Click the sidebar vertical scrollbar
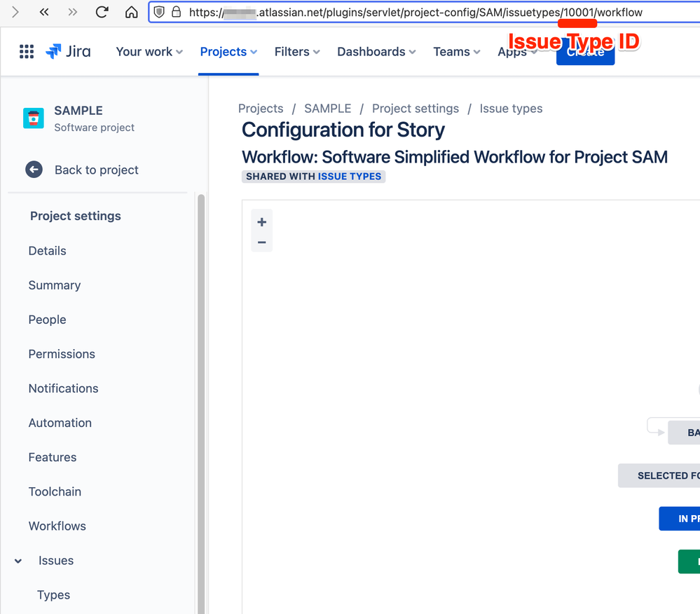Image resolution: width=700 pixels, height=614 pixels. 201,404
